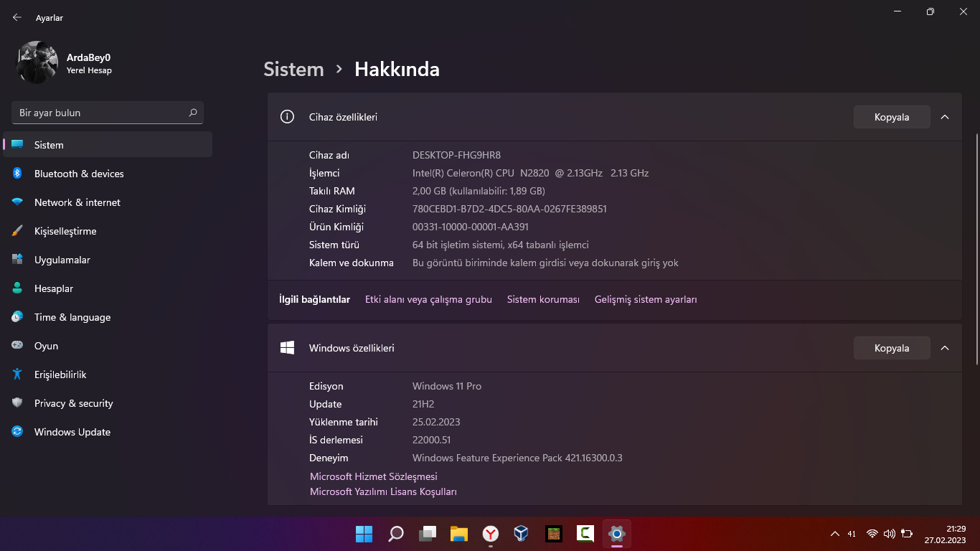This screenshot has width=980, height=551.
Task: Open Yandex Browser from the taskbar
Action: (491, 534)
